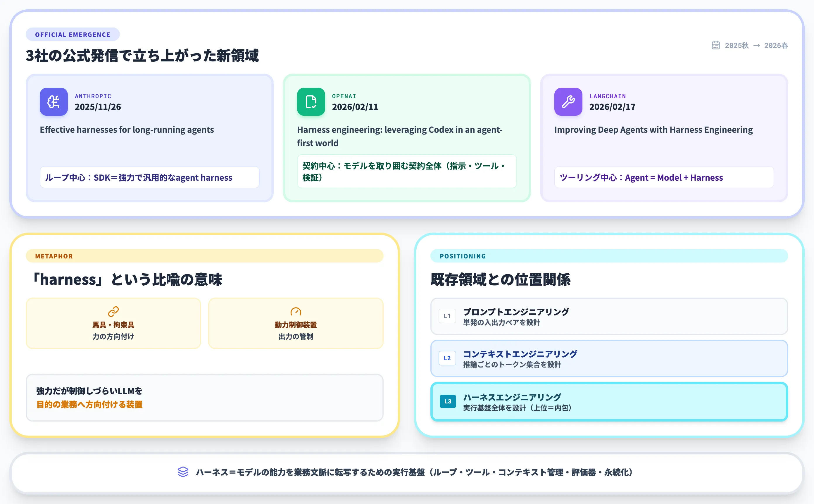Click 'Improving Deep Agents with Harness Engineering'

tap(654, 130)
